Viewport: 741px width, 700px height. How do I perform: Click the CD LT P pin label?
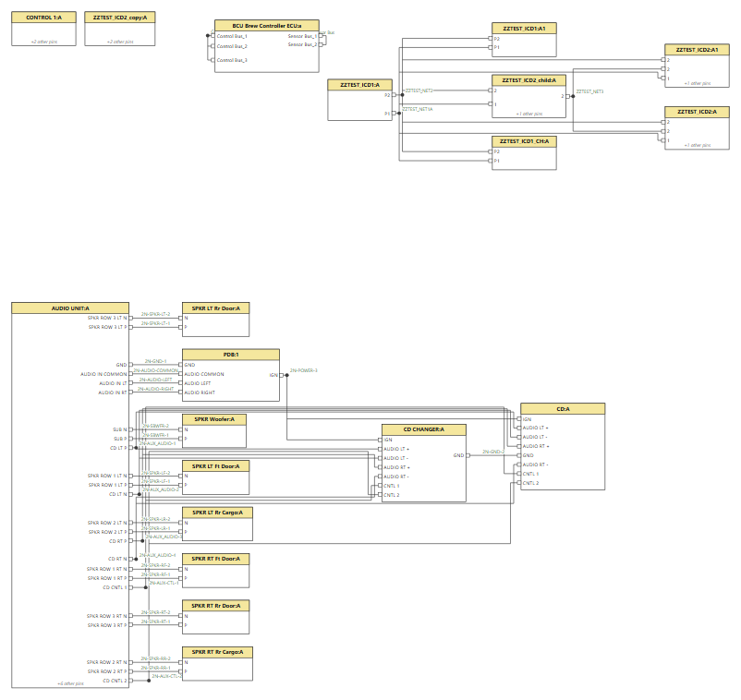tap(118, 448)
